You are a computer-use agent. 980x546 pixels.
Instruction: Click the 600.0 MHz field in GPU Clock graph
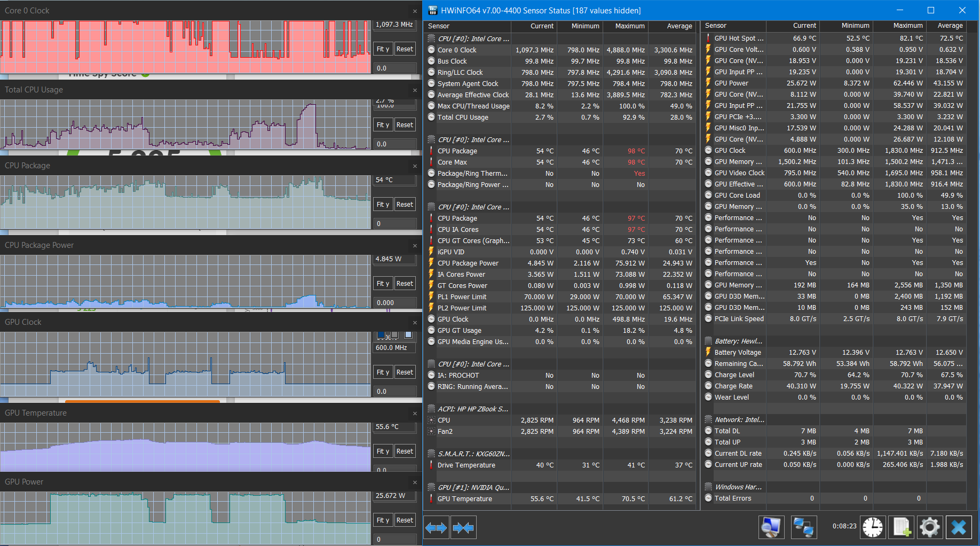point(394,347)
